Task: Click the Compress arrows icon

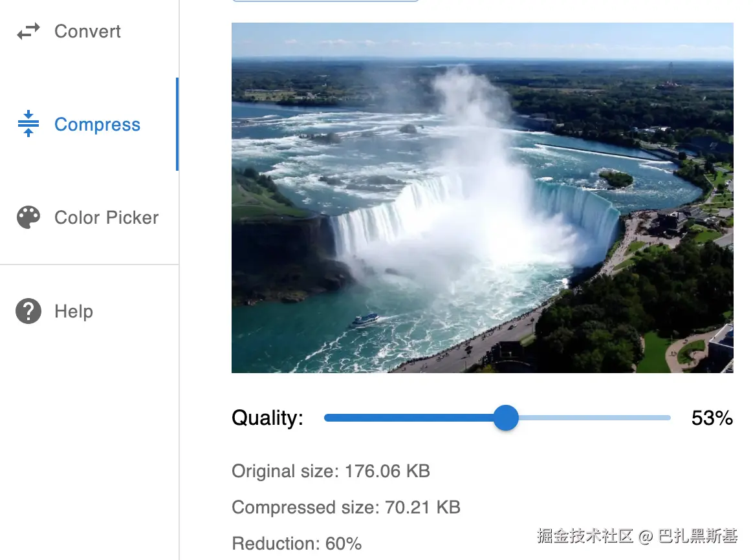Action: [28, 124]
